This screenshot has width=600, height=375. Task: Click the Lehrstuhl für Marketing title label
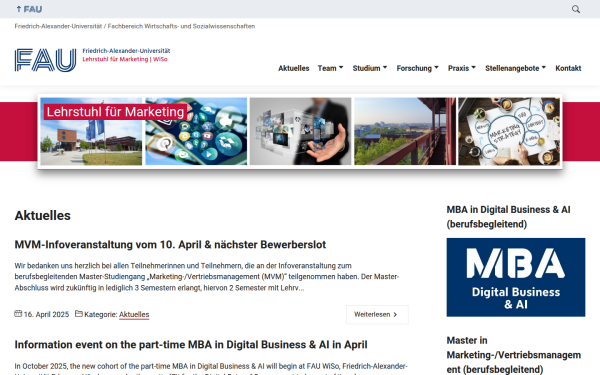coord(115,112)
